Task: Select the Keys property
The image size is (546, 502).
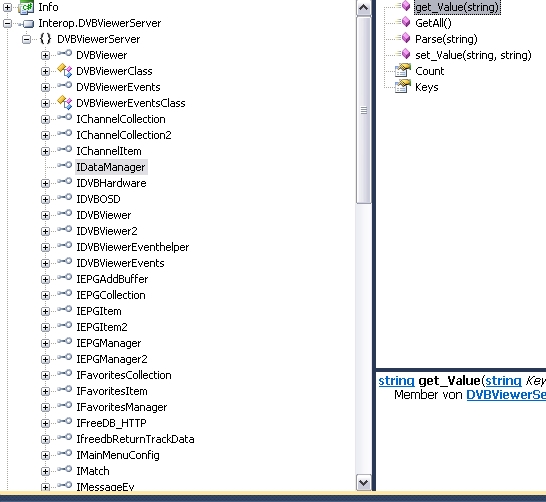Action: coord(427,87)
